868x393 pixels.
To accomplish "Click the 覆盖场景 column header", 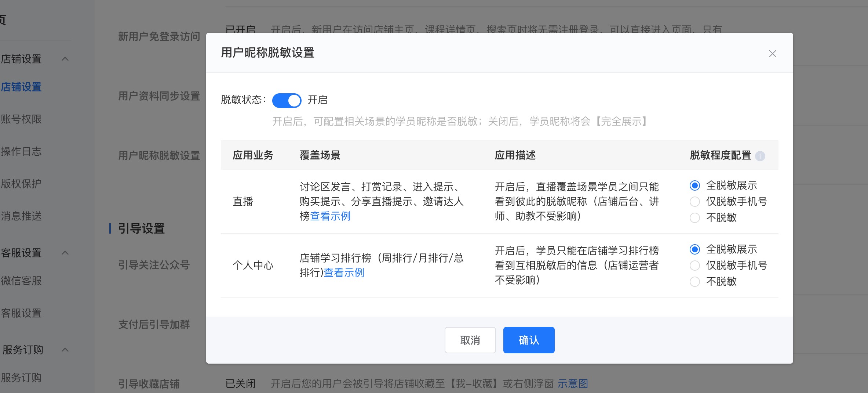I will pos(320,155).
